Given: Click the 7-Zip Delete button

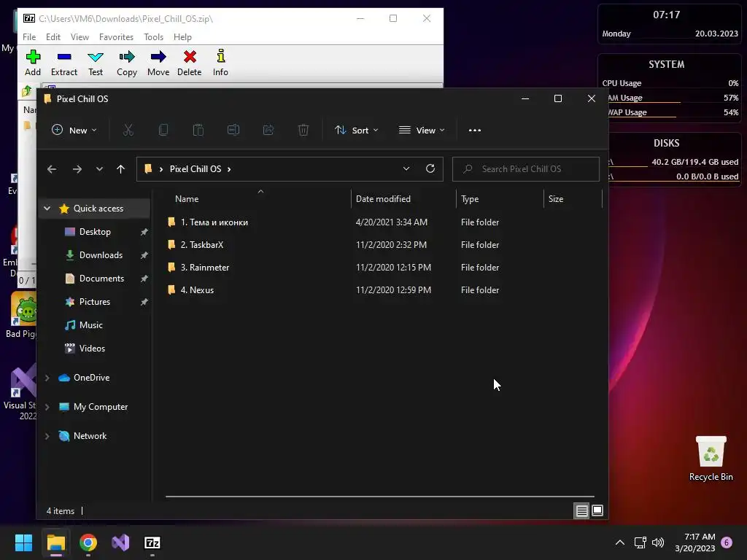Looking at the screenshot, I should tap(190, 63).
